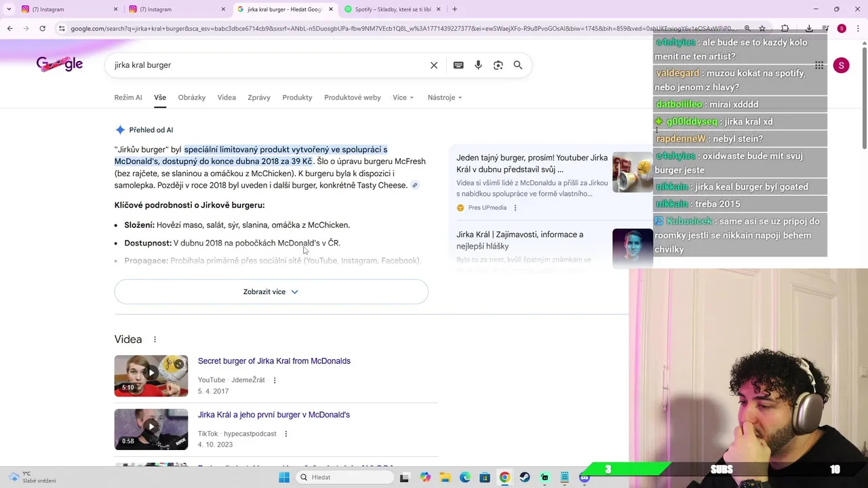Go back with the browser back arrow
Viewport: 868px width, 488px height.
[9, 28]
